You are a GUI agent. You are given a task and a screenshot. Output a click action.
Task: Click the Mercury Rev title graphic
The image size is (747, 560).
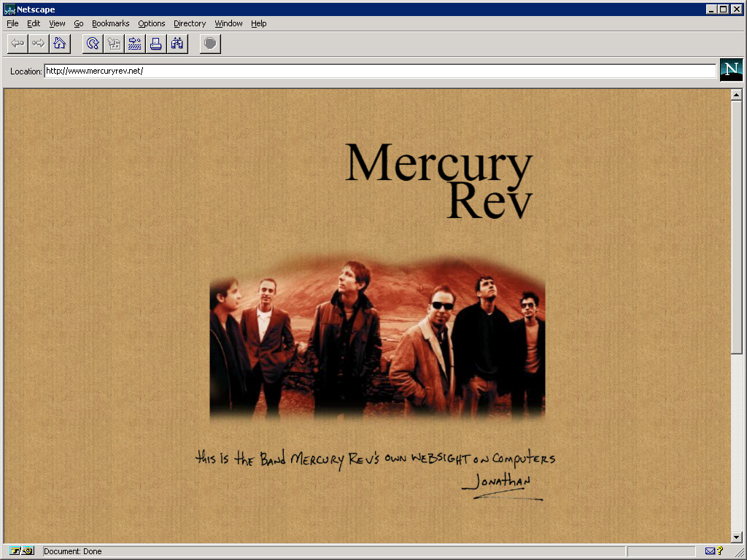(x=438, y=181)
